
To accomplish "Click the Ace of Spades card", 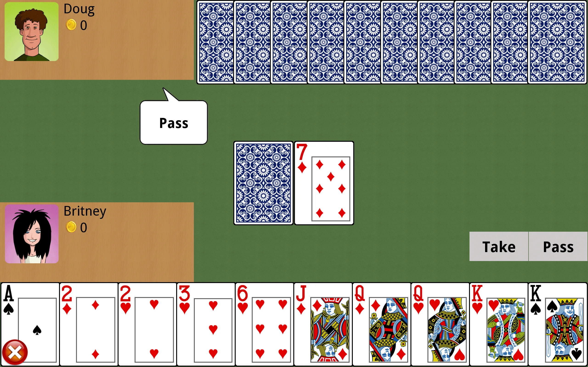I will (30, 321).
